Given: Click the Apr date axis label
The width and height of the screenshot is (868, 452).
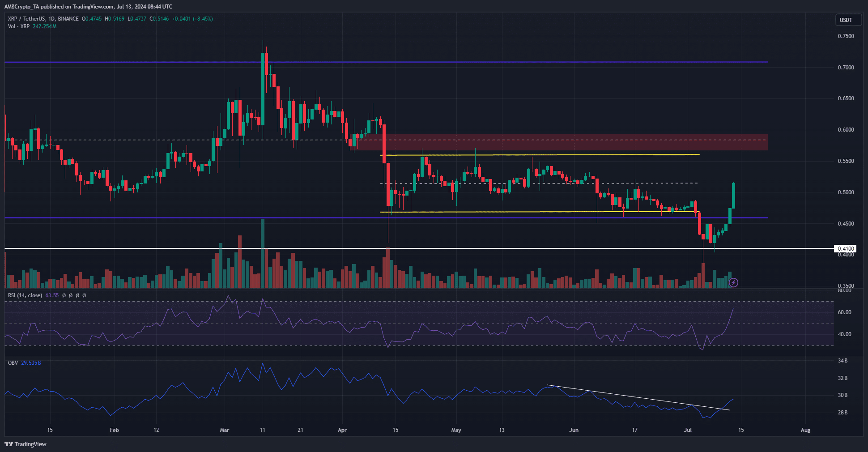Looking at the screenshot, I should point(342,430).
